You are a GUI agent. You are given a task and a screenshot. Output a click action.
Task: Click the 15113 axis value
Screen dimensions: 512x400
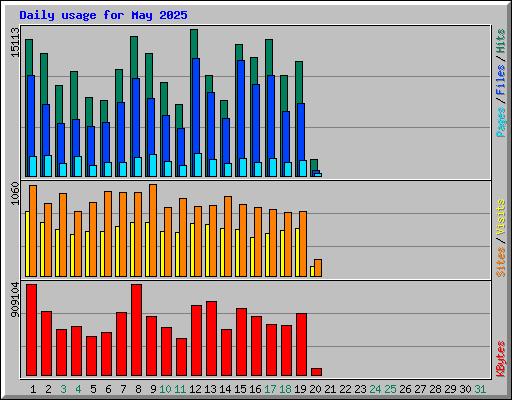click(15, 42)
